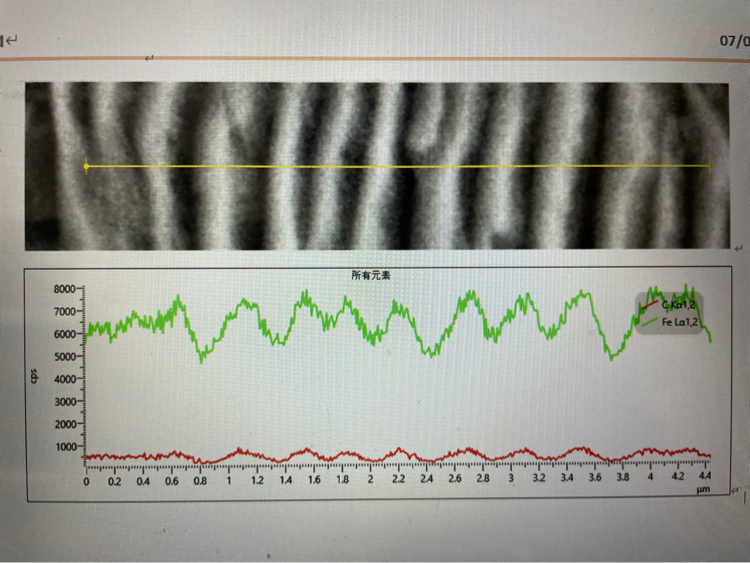The image size is (750, 563).
Task: Click the yellow dot starting the scan line
Action: [x=86, y=166]
